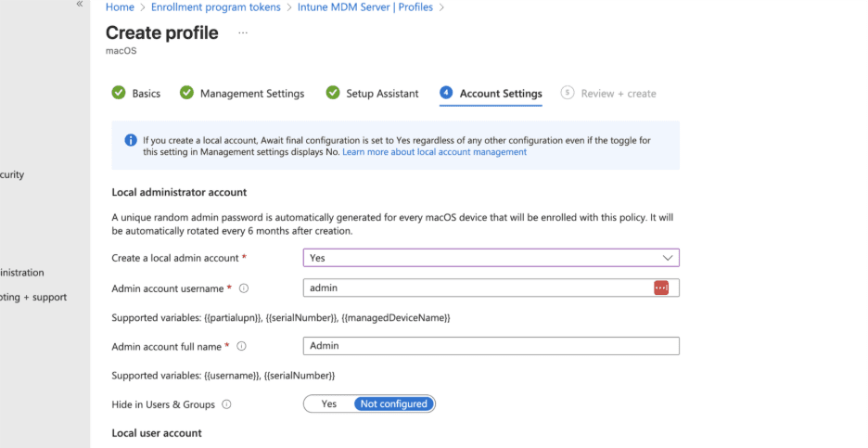Click the Admin account full name input field
This screenshot has width=868, height=448.
click(491, 346)
